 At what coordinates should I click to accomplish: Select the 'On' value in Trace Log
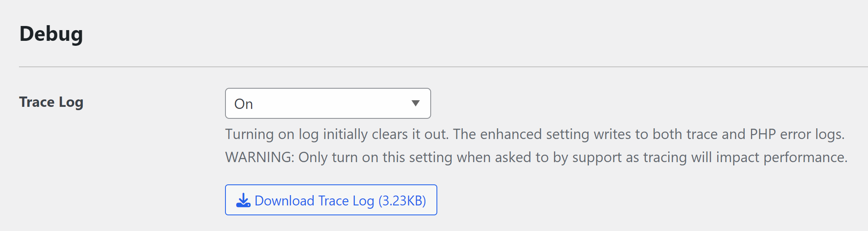click(x=244, y=104)
